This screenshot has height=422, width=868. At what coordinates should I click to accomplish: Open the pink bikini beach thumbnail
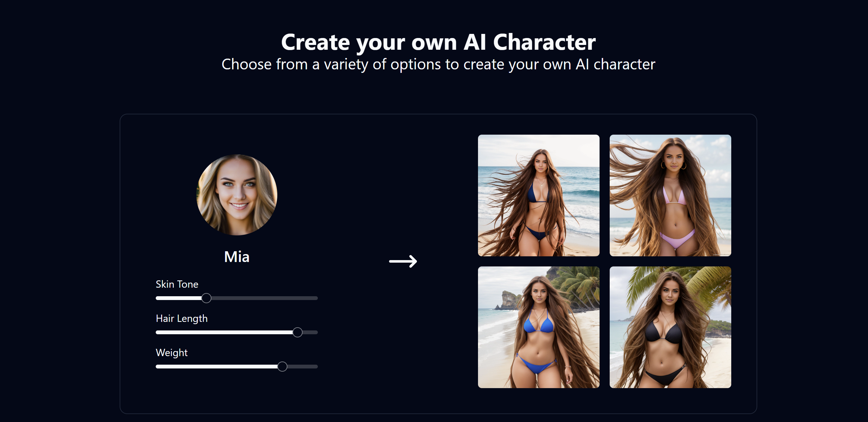click(x=670, y=195)
